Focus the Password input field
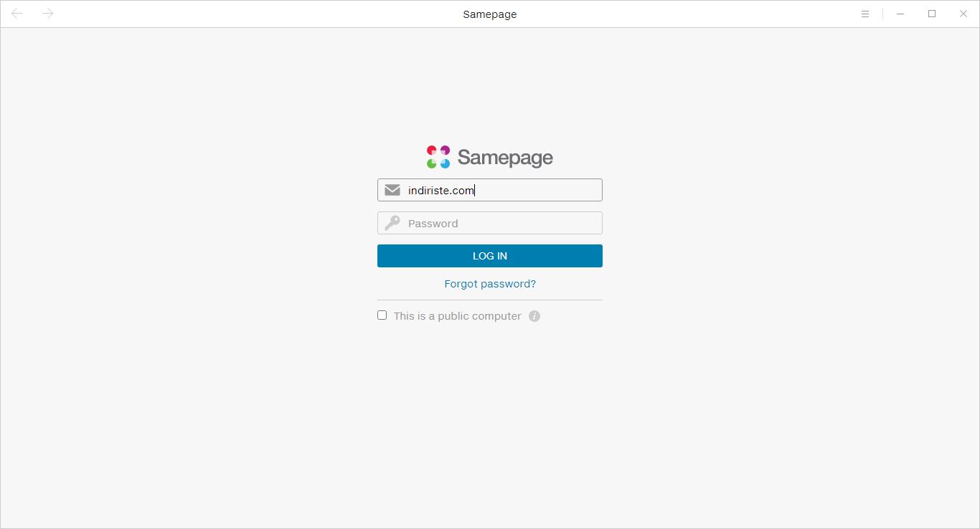 pos(490,223)
